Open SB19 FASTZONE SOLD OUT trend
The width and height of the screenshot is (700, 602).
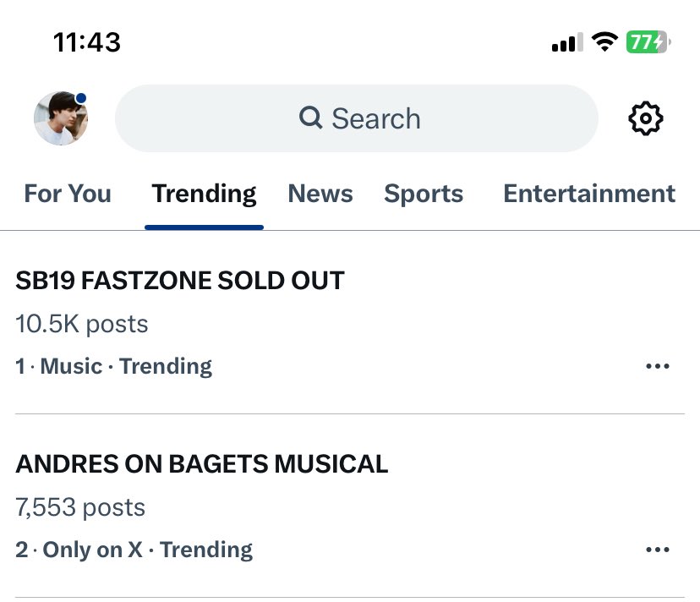[x=180, y=281]
